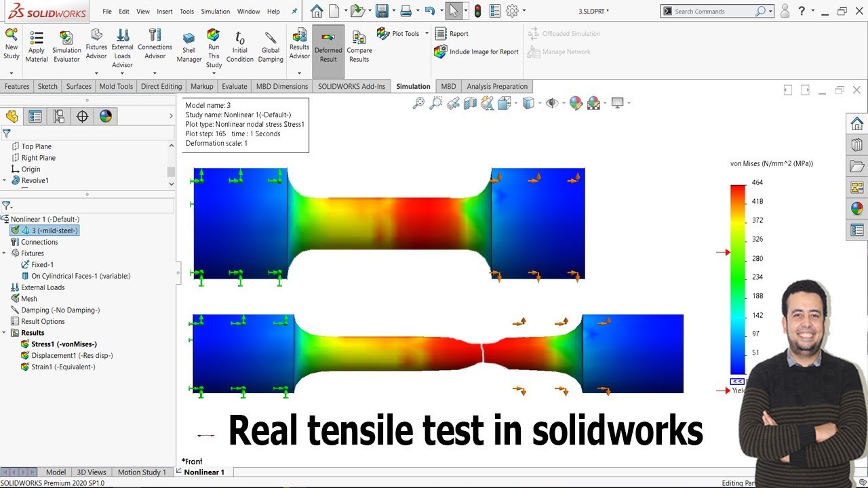
Task: Open the FeatureManager design tree tab
Action: pyautogui.click(x=12, y=116)
